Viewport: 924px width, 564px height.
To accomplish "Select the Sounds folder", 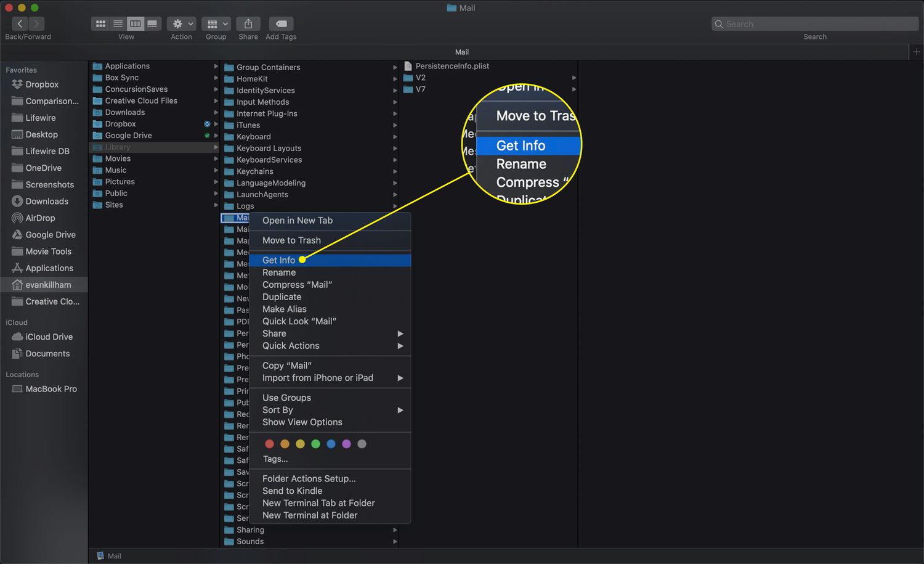I will [x=249, y=541].
